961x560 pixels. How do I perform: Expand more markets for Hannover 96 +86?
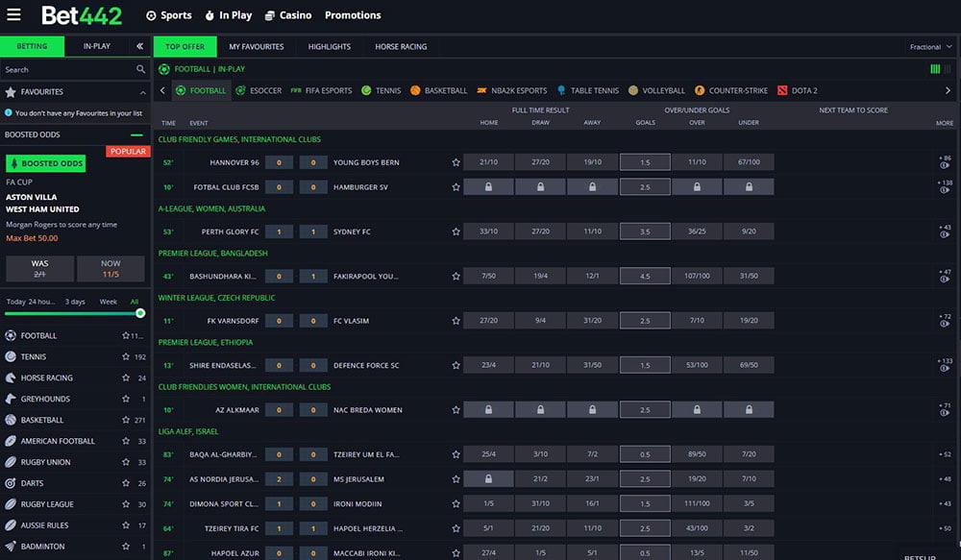(945, 161)
